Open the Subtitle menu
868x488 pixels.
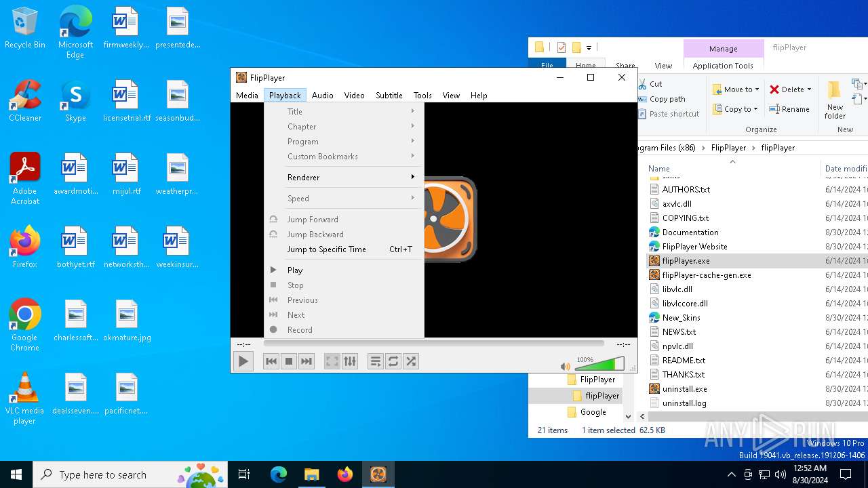click(389, 96)
